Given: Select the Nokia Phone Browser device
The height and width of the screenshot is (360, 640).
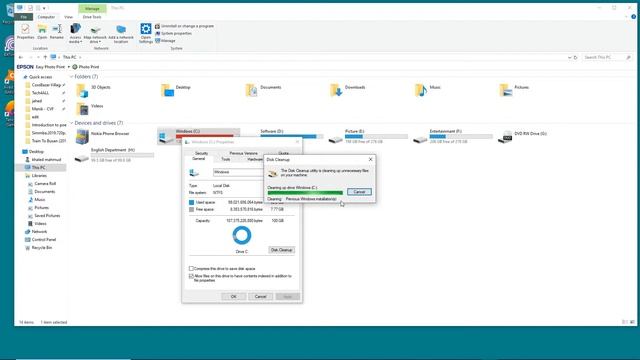Looking at the screenshot, I should click(x=102, y=137).
